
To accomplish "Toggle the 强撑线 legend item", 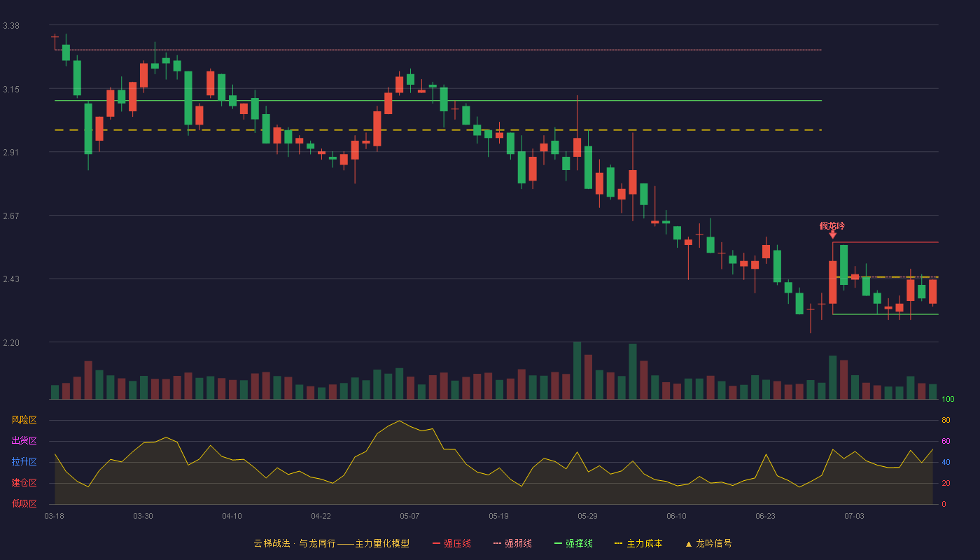I will (573, 543).
